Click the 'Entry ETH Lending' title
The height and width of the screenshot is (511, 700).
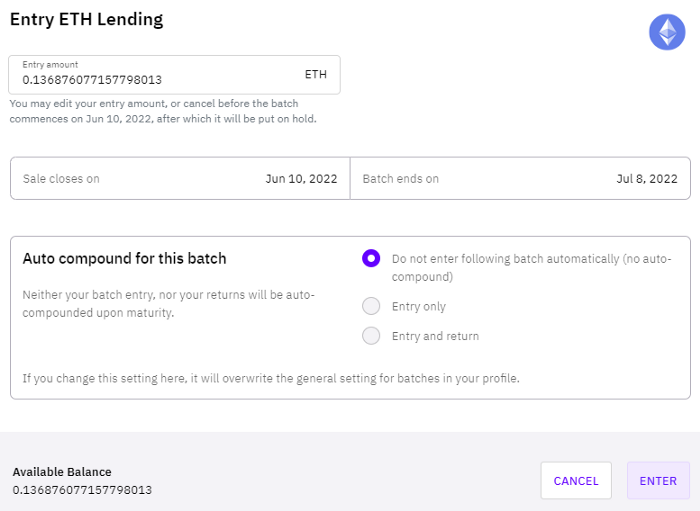(87, 20)
